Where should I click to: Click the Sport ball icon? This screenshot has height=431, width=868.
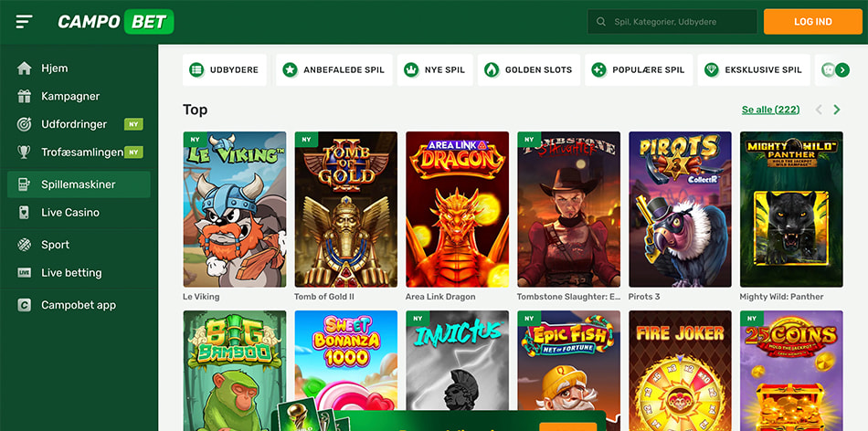click(25, 245)
